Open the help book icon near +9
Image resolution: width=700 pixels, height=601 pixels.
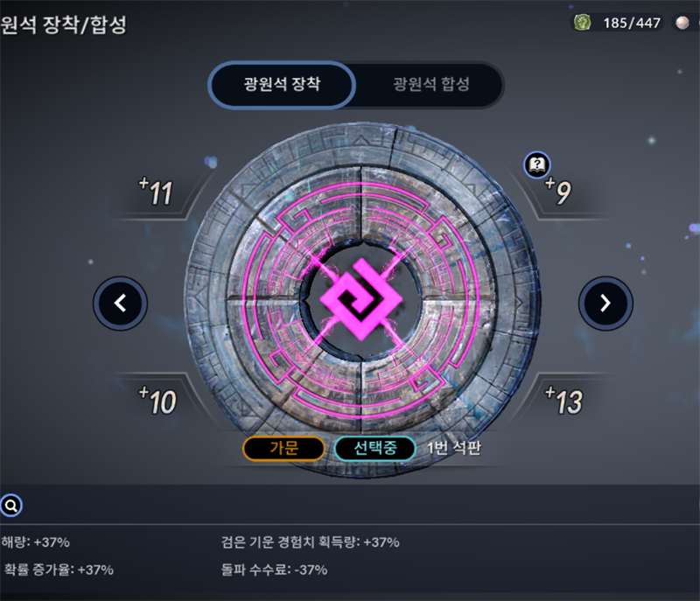pyautogui.click(x=537, y=165)
